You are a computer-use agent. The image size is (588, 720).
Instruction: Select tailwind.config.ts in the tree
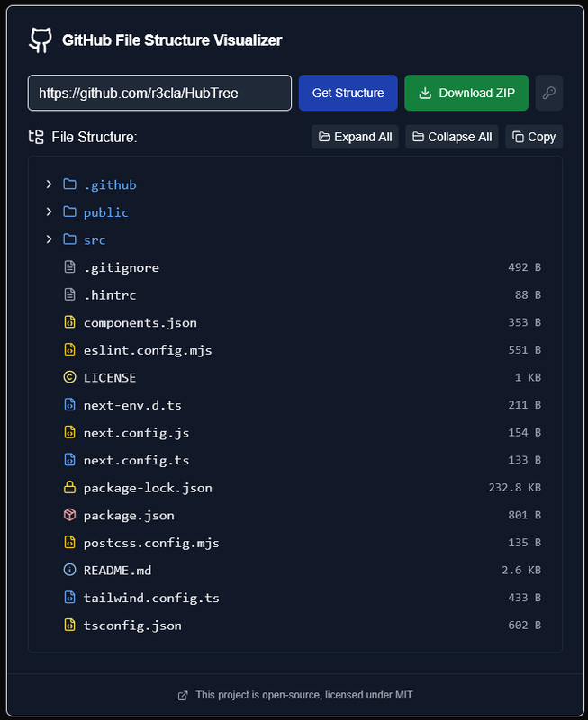coord(151,598)
